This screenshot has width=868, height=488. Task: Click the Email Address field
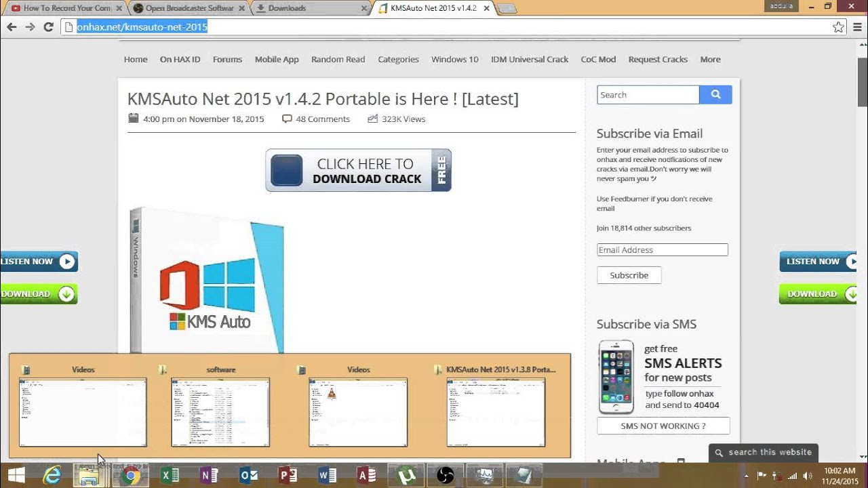tap(662, 249)
